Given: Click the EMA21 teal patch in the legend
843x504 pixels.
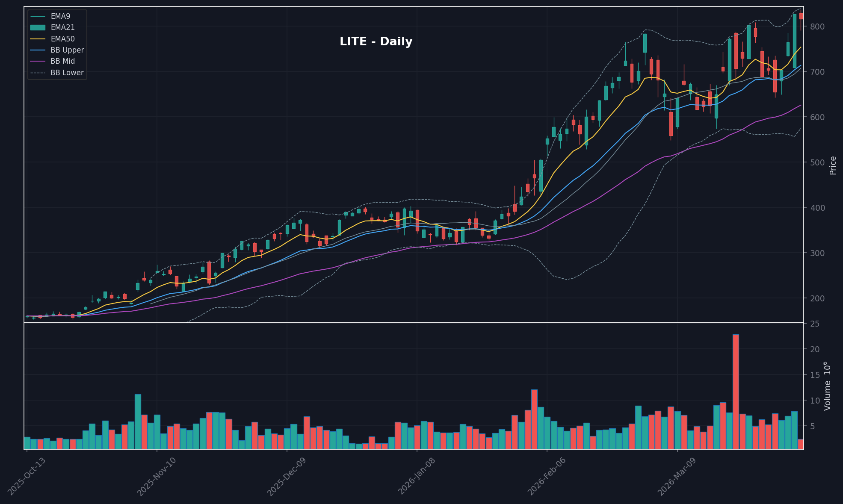Looking at the screenshot, I should click(38, 27).
